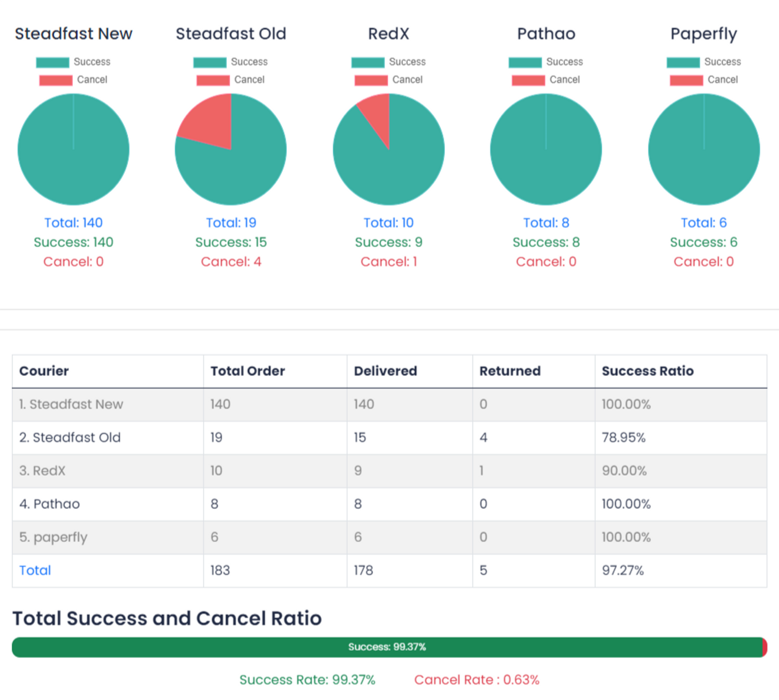
Task: Toggle Steadfast Old Success legend swatch
Action: (210, 62)
